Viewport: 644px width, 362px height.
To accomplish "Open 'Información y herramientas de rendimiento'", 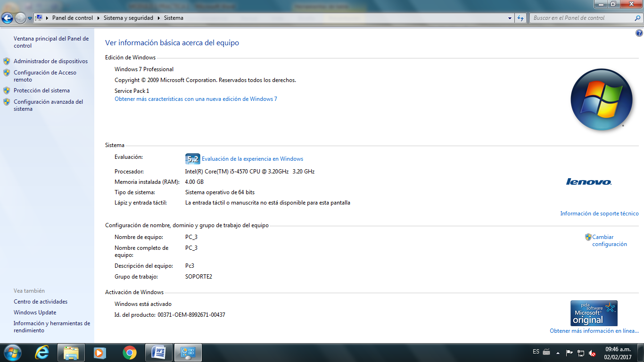I will pos(52,327).
